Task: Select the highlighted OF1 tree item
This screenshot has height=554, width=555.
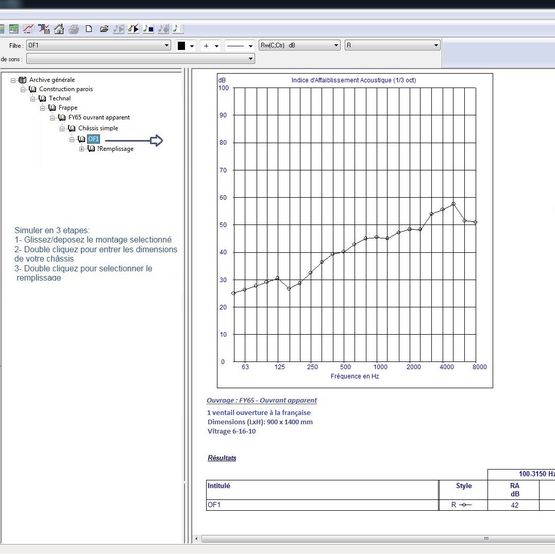Action: (x=93, y=139)
